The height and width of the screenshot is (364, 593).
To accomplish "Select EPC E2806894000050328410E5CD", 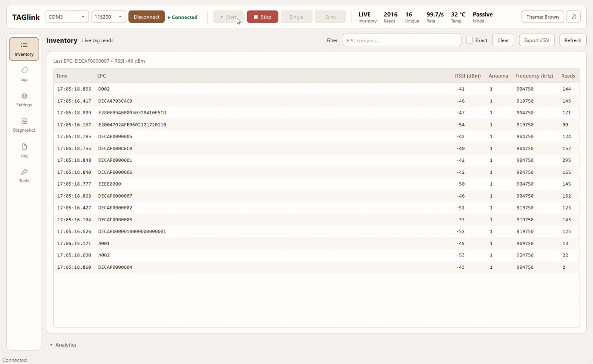I will [317, 113].
